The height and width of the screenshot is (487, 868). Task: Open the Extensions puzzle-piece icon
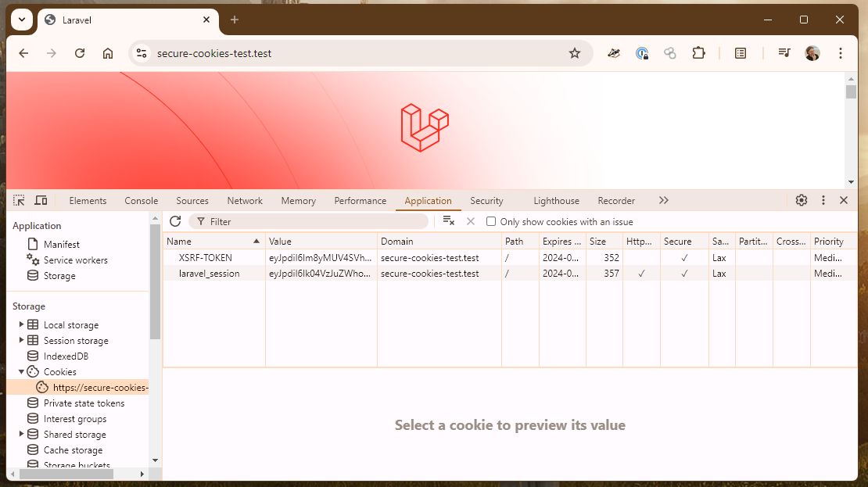coord(698,53)
